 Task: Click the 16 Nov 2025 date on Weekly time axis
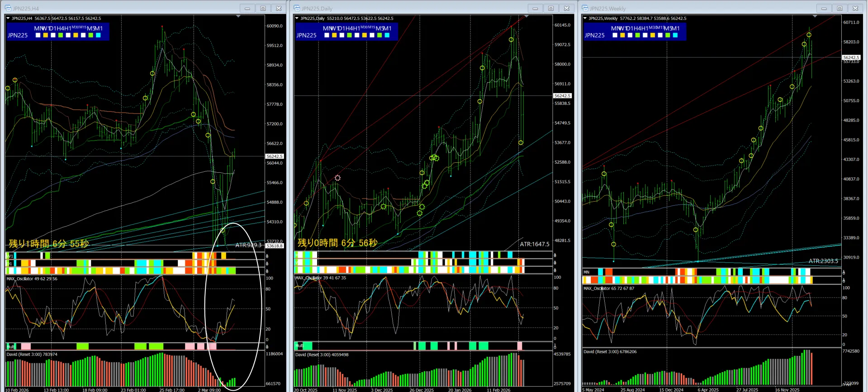(787, 390)
